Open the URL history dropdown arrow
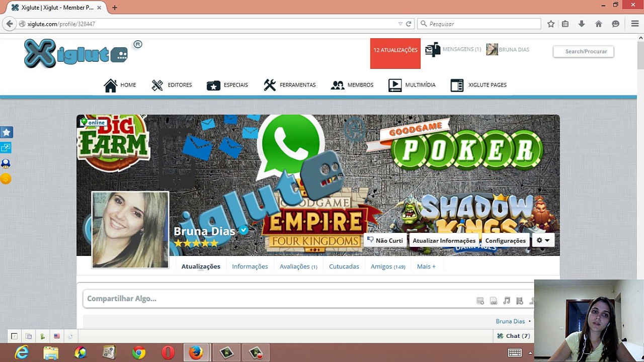Viewport: 644px width, 362px height. click(x=400, y=24)
